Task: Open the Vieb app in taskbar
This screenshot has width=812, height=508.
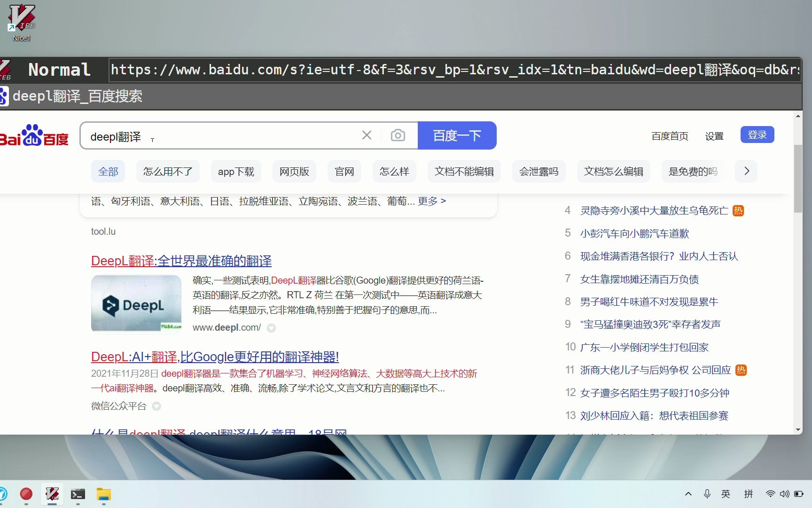Action: [x=52, y=494]
